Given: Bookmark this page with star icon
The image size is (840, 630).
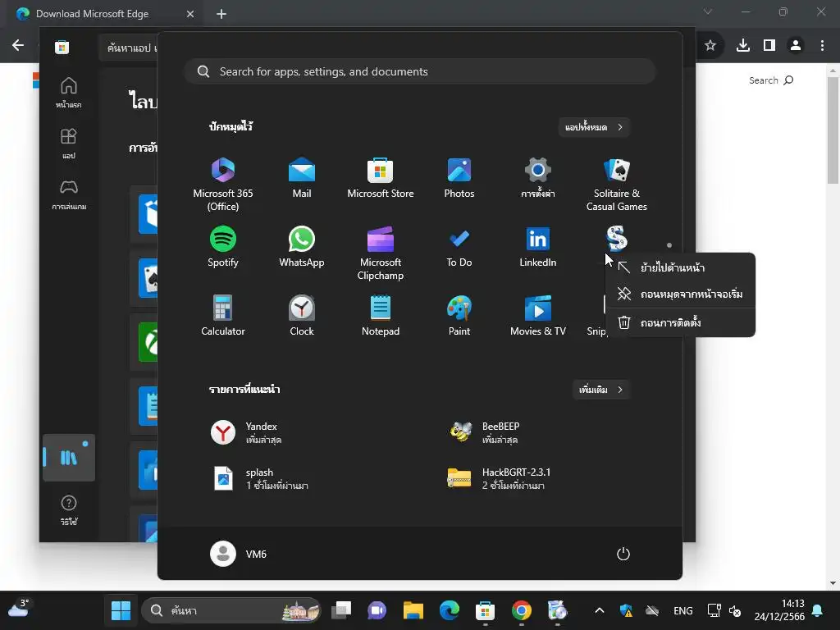Looking at the screenshot, I should [710, 46].
